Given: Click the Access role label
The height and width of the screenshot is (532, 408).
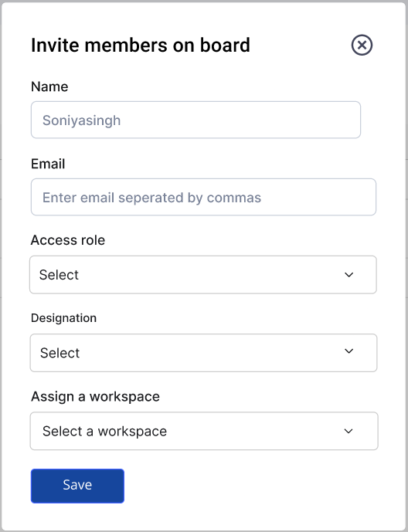Looking at the screenshot, I should (x=68, y=240).
